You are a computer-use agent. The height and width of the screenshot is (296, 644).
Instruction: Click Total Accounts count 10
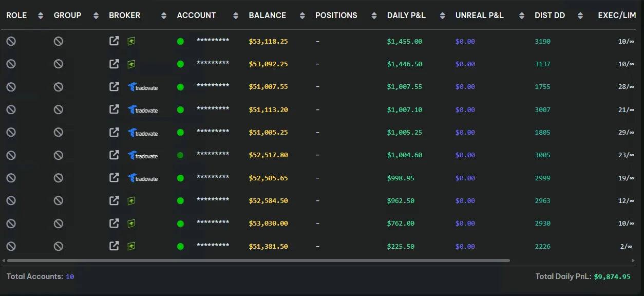pos(70,276)
